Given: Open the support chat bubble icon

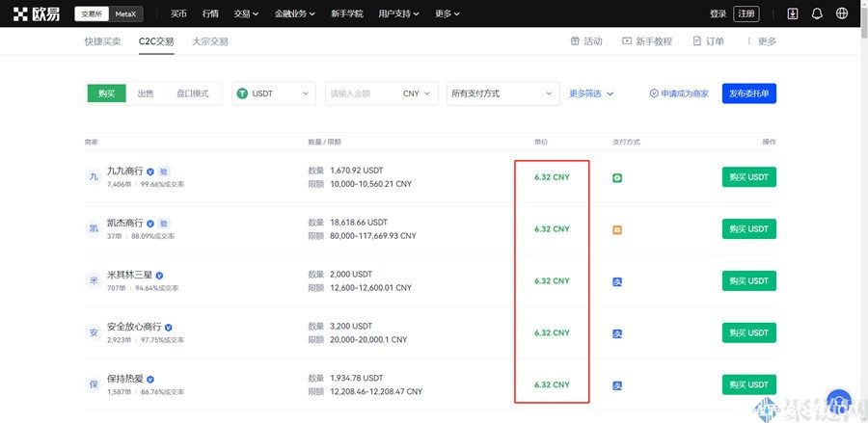Looking at the screenshot, I should tap(838, 401).
